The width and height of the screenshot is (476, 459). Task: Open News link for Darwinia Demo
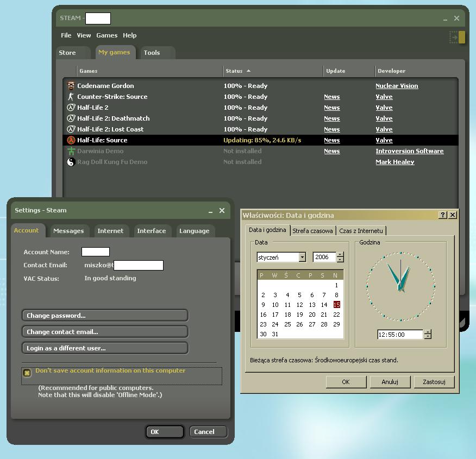pyautogui.click(x=332, y=151)
